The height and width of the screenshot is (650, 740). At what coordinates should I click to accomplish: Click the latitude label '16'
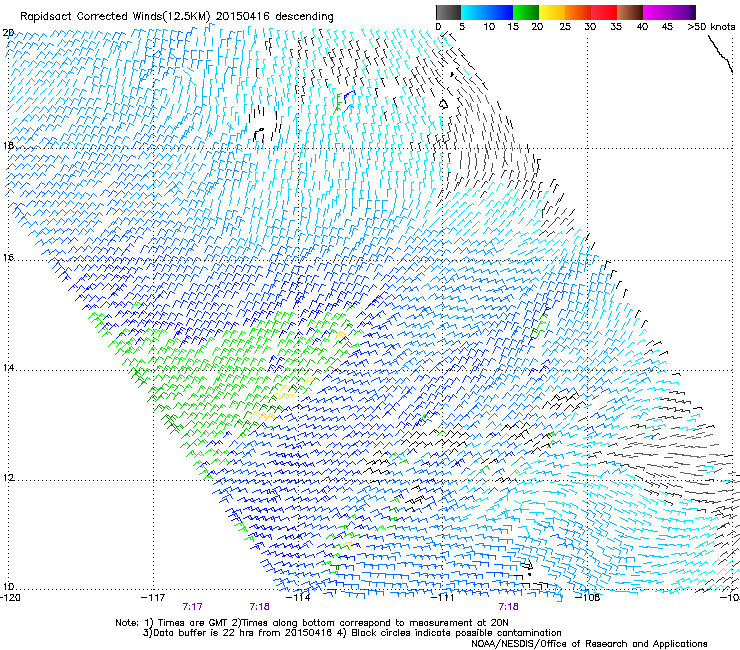8,257
